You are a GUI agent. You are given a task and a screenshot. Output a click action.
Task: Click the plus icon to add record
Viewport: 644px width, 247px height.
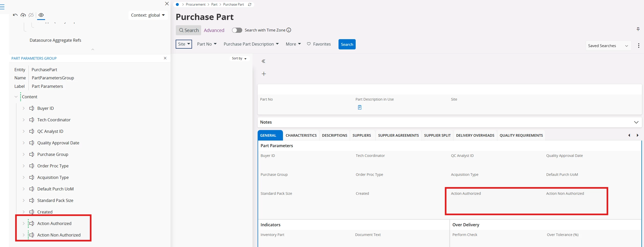pos(264,74)
